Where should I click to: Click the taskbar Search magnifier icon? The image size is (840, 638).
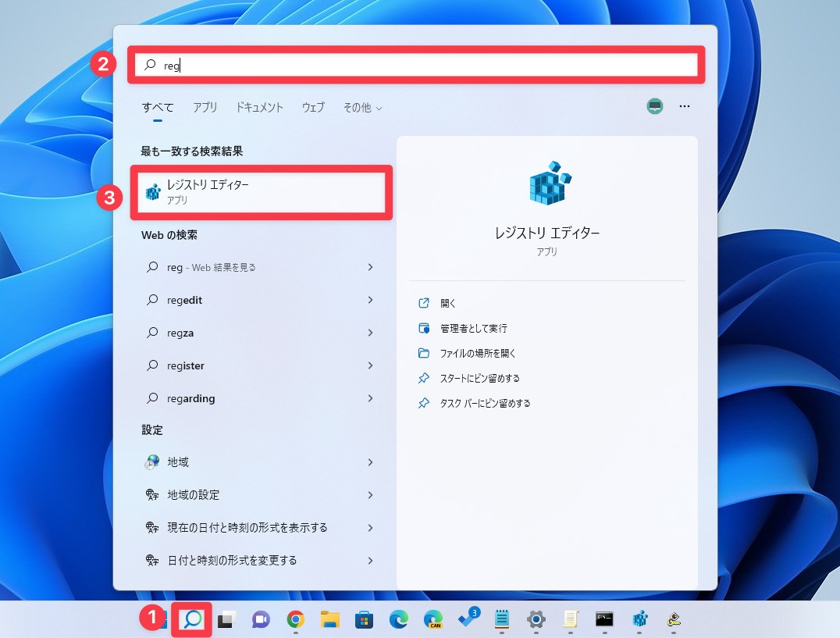coord(192,619)
